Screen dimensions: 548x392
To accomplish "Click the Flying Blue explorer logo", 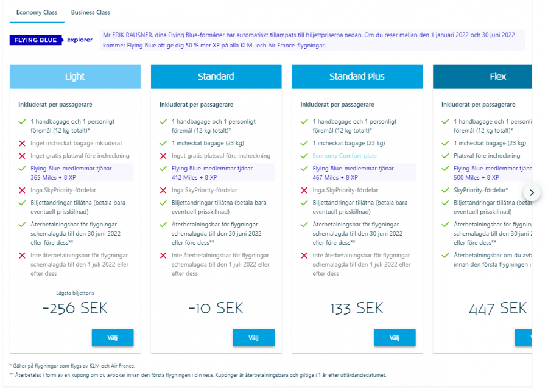I will coord(52,40).
